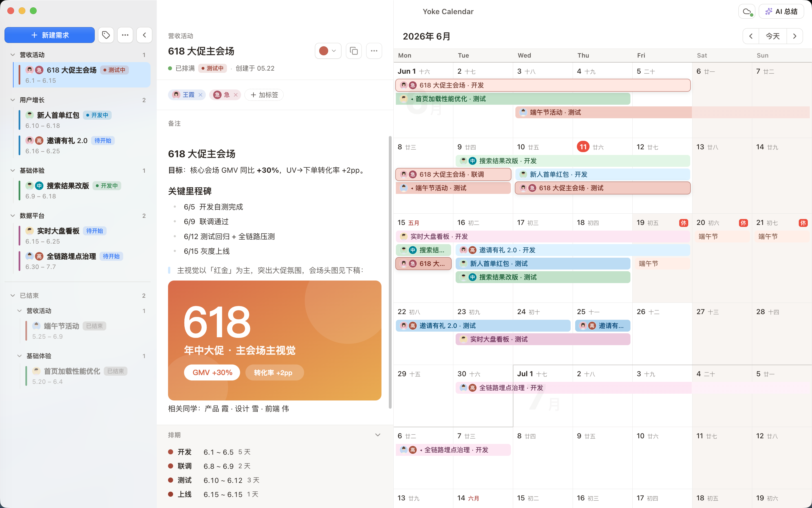Duplicate the 618 大促主会场 requirement
The height and width of the screenshot is (508, 812).
pyautogui.click(x=354, y=51)
